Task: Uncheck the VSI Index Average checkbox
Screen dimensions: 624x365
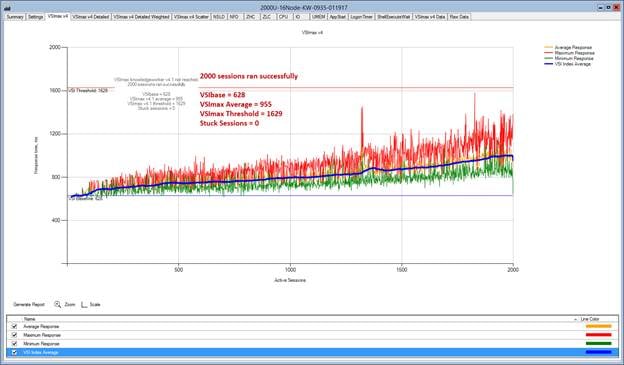Action: tap(15, 352)
